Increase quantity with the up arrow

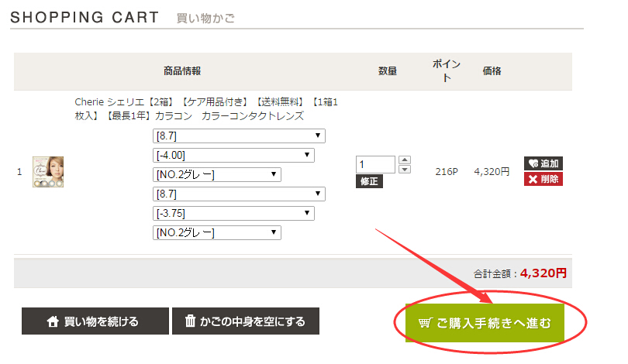click(405, 160)
